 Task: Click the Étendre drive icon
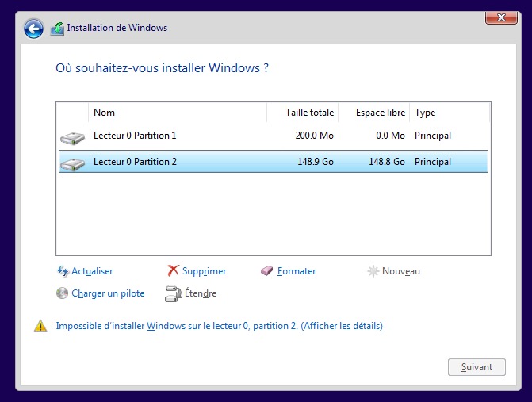click(x=173, y=293)
